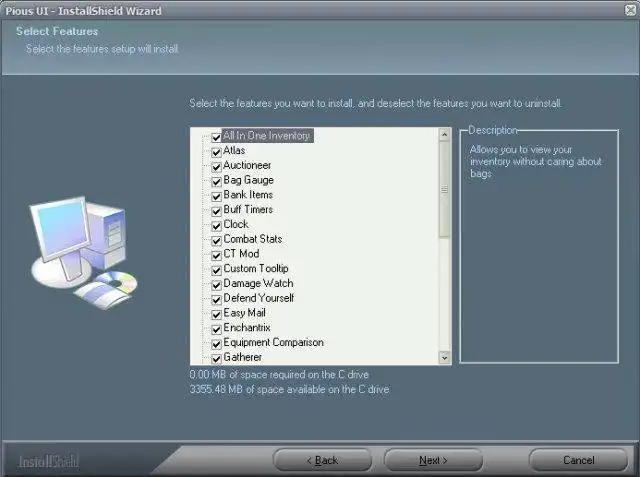Select the Combat Stats feature name
Screen dimensions: 640x477
tap(253, 239)
